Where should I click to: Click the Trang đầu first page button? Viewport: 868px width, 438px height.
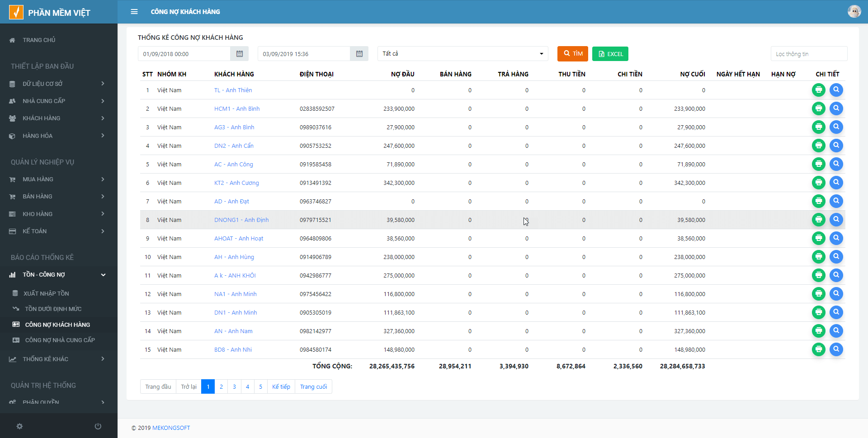(x=158, y=386)
